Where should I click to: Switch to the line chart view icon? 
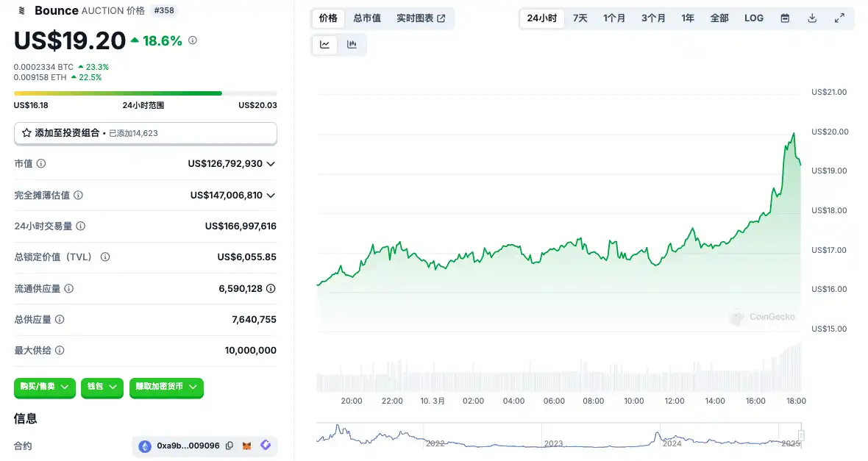(x=325, y=44)
